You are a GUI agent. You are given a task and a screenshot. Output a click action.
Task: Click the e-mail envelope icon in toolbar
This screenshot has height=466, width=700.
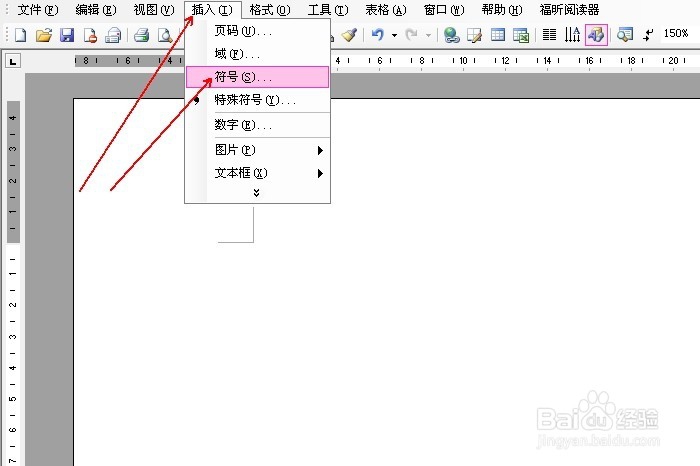[113, 35]
